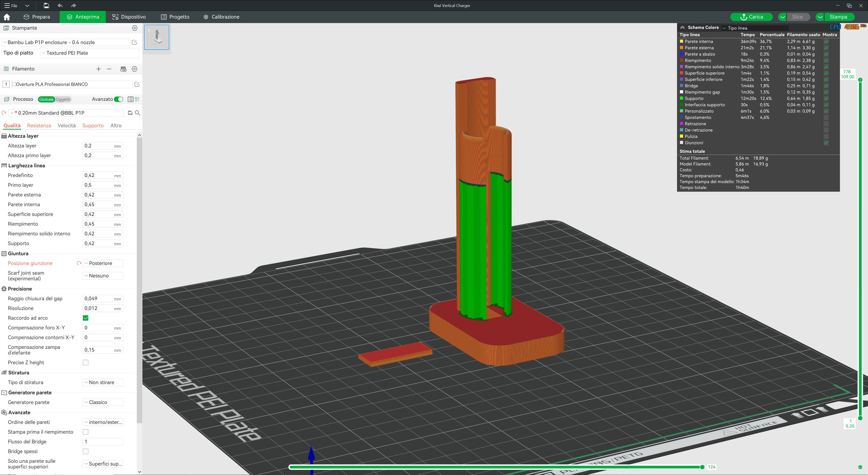The height and width of the screenshot is (475, 868).
Task: Uncheck Raccordo ad arco checkbox
Action: [x=86, y=318]
